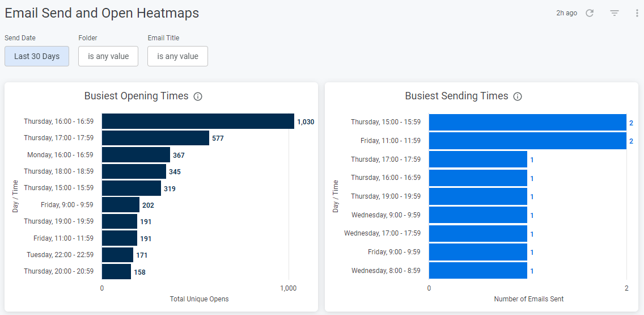644x315 pixels.
Task: Click the '2h ago' last updated text
Action: tap(566, 13)
